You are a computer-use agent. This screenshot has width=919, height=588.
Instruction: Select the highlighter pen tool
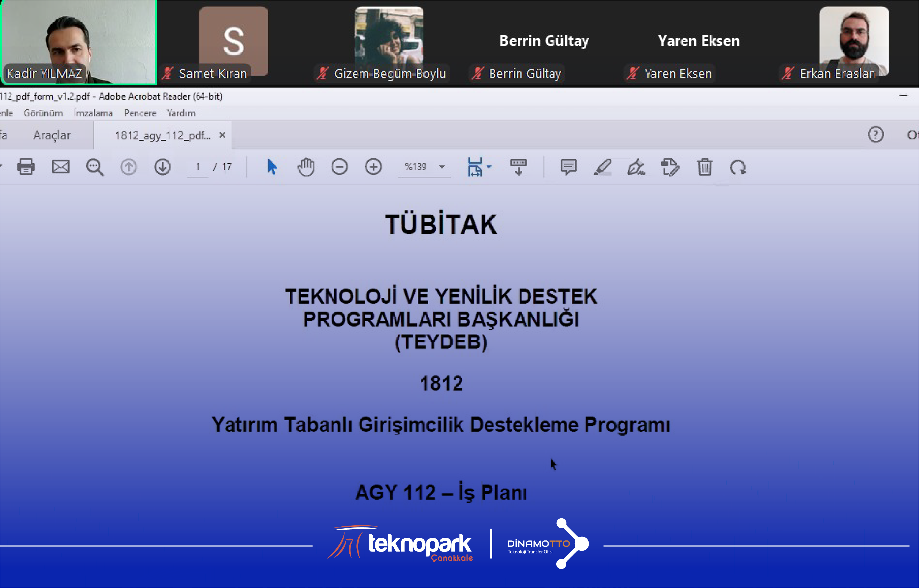(603, 167)
